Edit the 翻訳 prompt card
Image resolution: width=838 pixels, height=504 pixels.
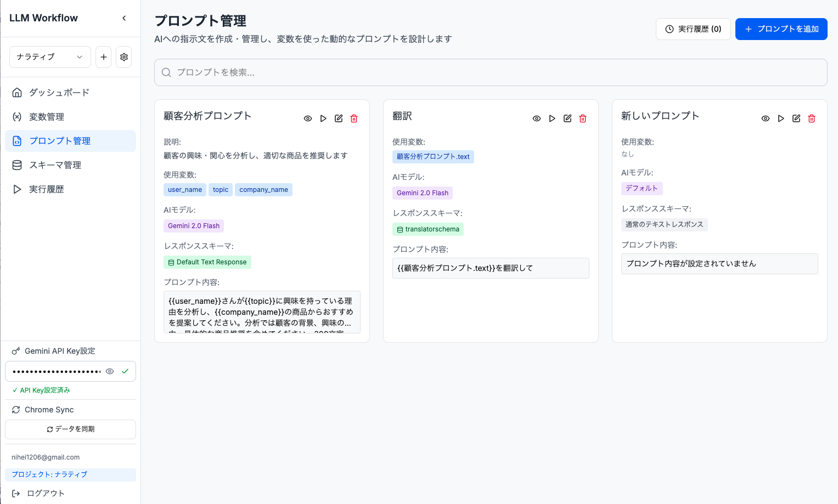tap(567, 118)
